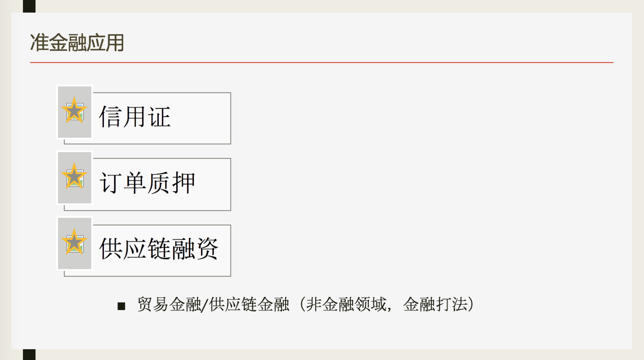Select the star icon beside 订单质押
644x360 pixels.
(74, 176)
